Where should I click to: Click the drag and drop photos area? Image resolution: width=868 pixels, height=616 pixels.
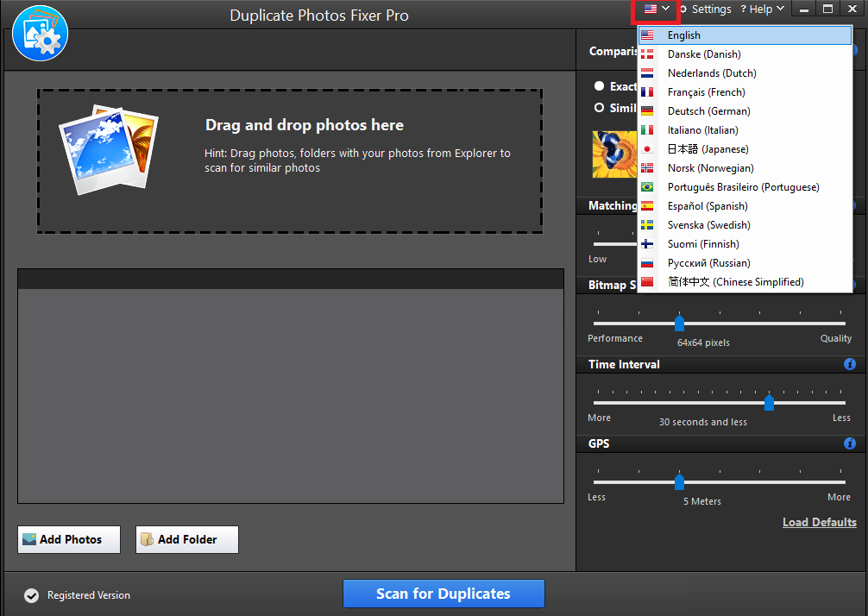(x=290, y=161)
